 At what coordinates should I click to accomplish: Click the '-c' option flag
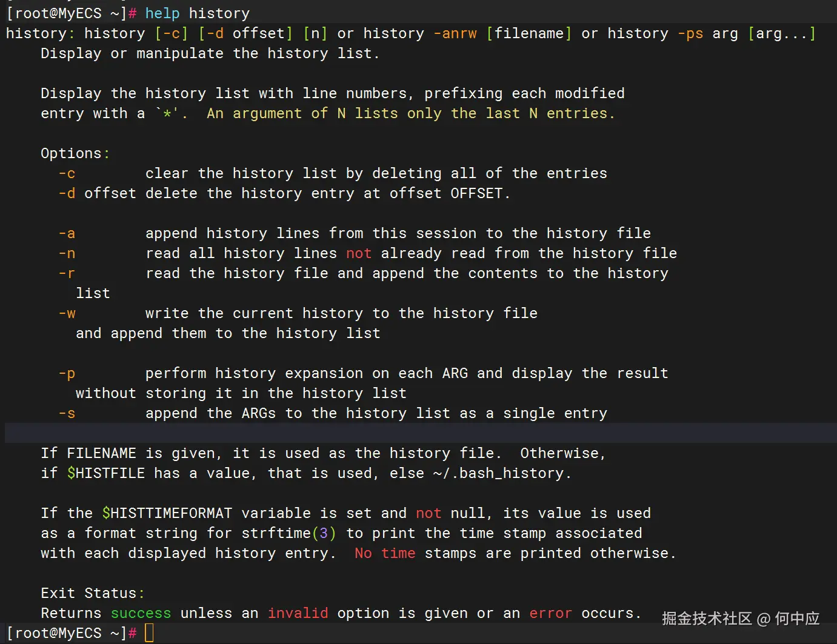[67, 173]
